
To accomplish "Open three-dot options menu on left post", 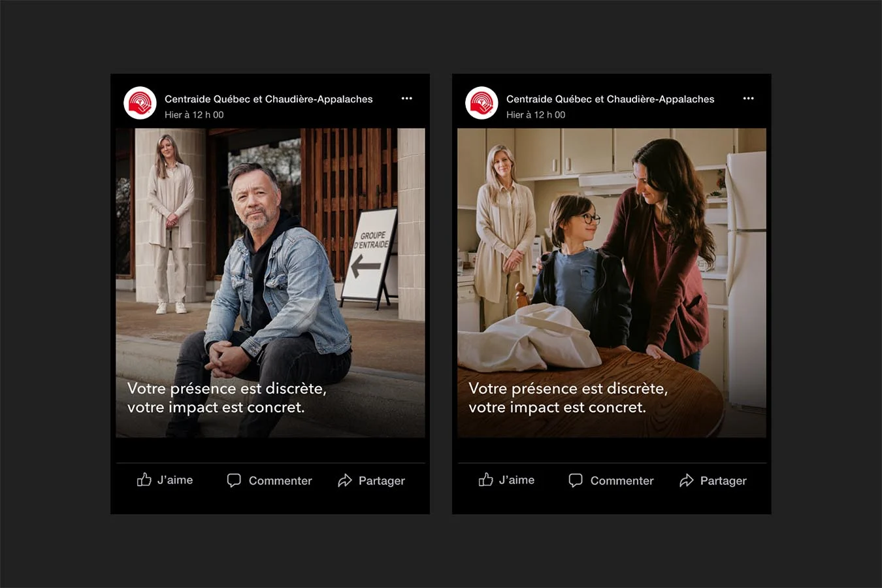I will (406, 99).
